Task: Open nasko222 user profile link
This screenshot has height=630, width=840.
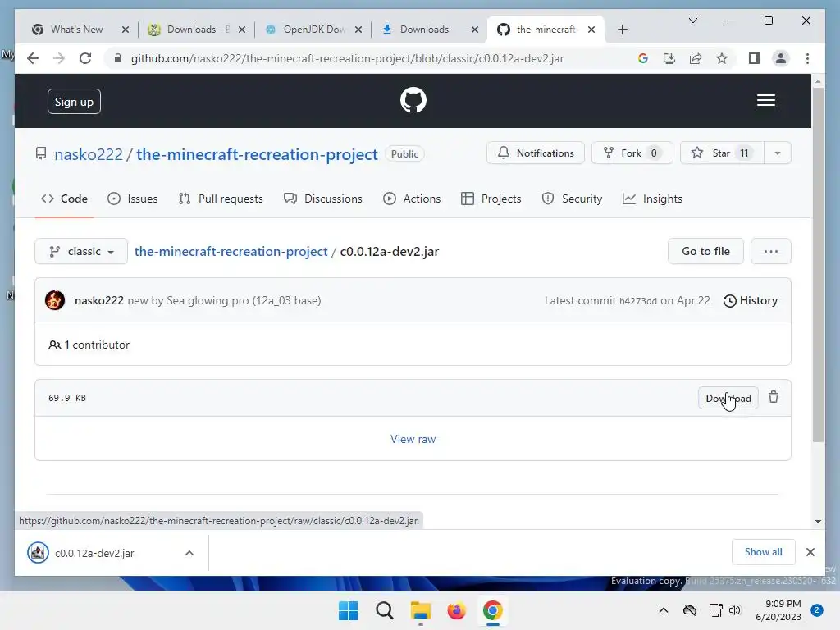Action: pos(89,154)
